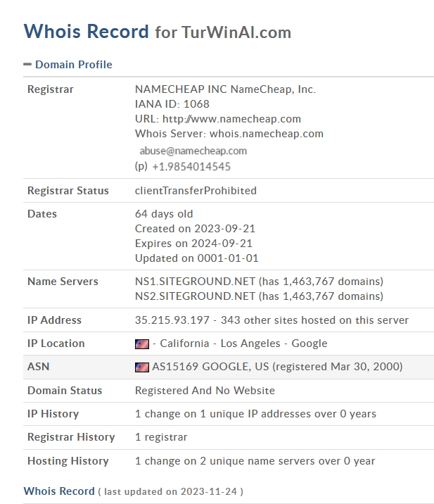This screenshot has height=504, width=434.
Task: Click the Dates row label
Action: click(42, 214)
